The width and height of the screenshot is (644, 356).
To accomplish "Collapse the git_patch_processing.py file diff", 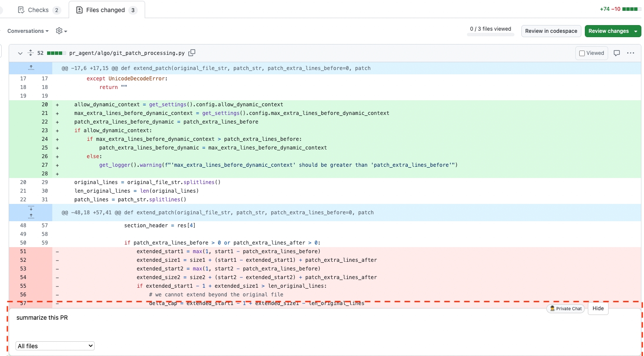I will (x=20, y=53).
